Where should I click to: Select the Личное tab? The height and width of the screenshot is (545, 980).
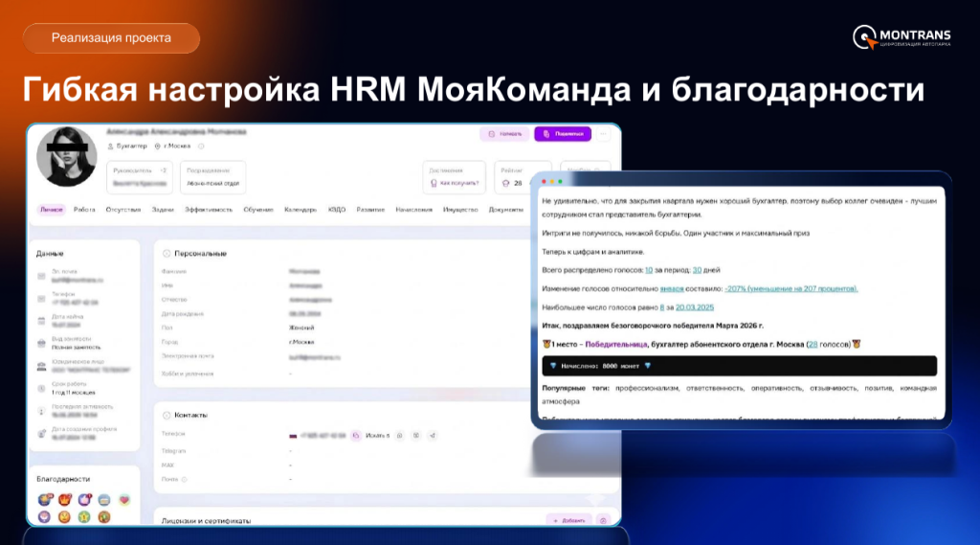[x=52, y=210]
